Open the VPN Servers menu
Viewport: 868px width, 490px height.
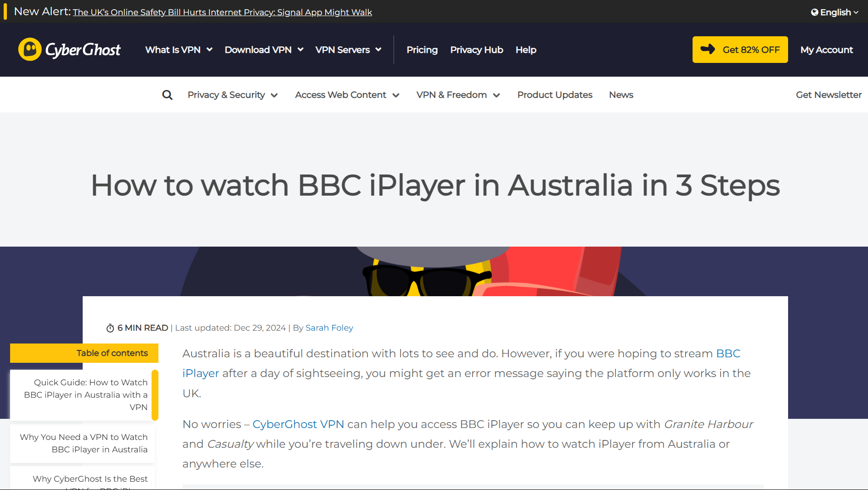click(x=343, y=50)
